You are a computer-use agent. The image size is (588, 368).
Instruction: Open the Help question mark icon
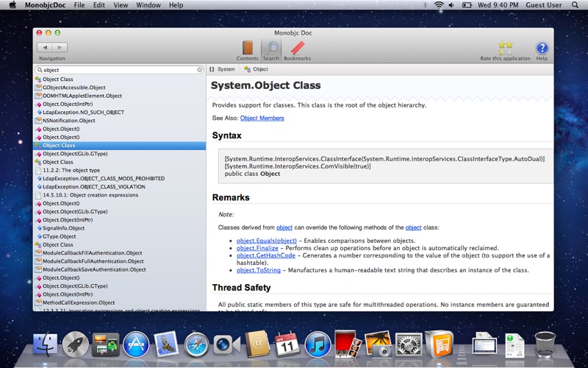tap(542, 49)
